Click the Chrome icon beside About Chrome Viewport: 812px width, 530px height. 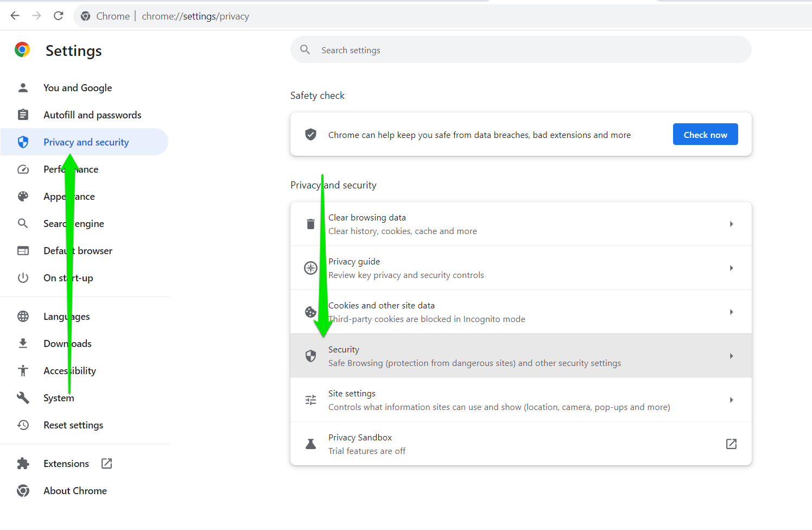click(23, 490)
